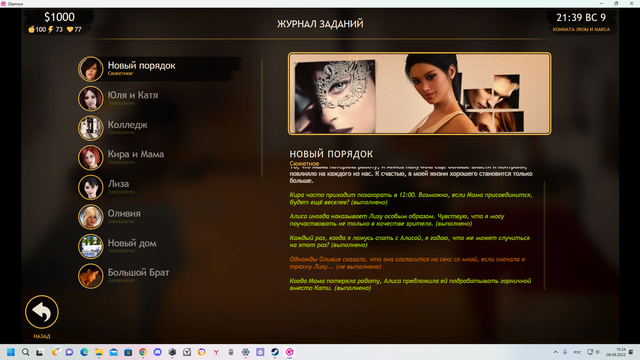Select Оливия quest title

124,213
